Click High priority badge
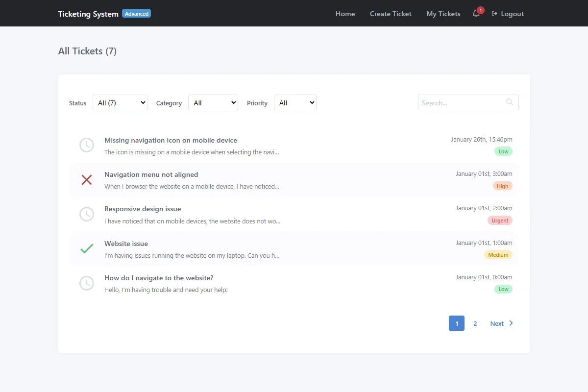This screenshot has height=392, width=588. coord(502,186)
